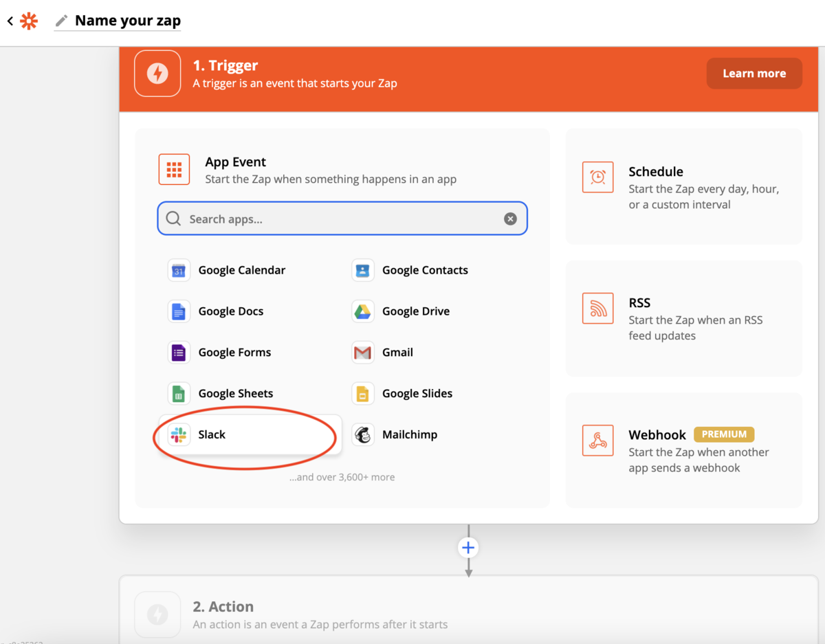825x644 pixels.
Task: Choose Google Drive app label
Action: tap(416, 311)
